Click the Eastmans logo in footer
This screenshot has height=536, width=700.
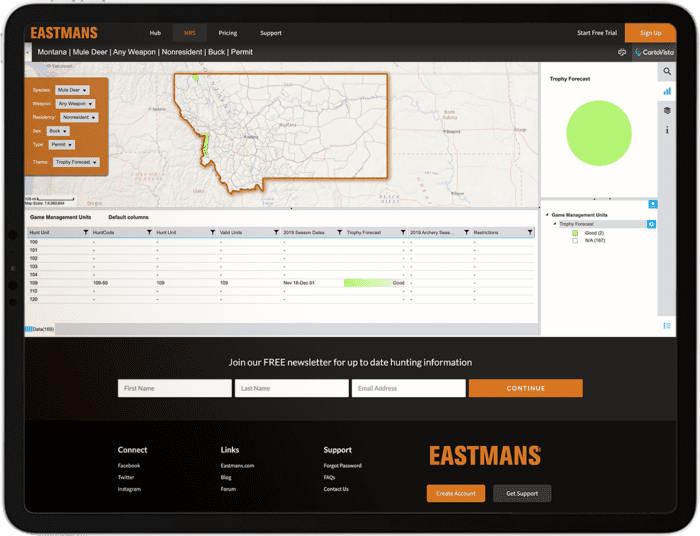485,456
